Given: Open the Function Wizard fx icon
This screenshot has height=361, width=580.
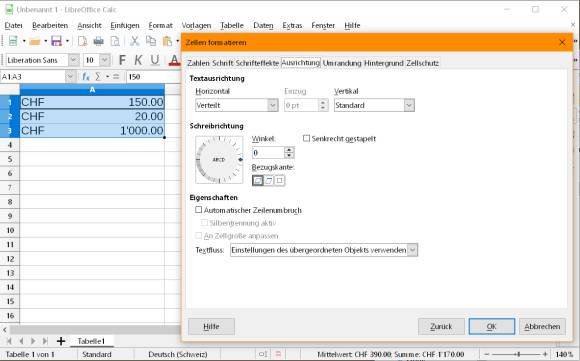Looking at the screenshot, I should tap(86, 77).
